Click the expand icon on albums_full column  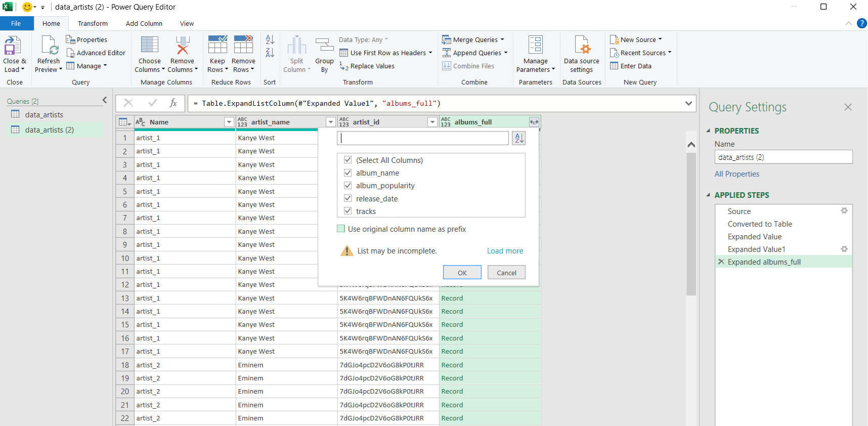[534, 122]
